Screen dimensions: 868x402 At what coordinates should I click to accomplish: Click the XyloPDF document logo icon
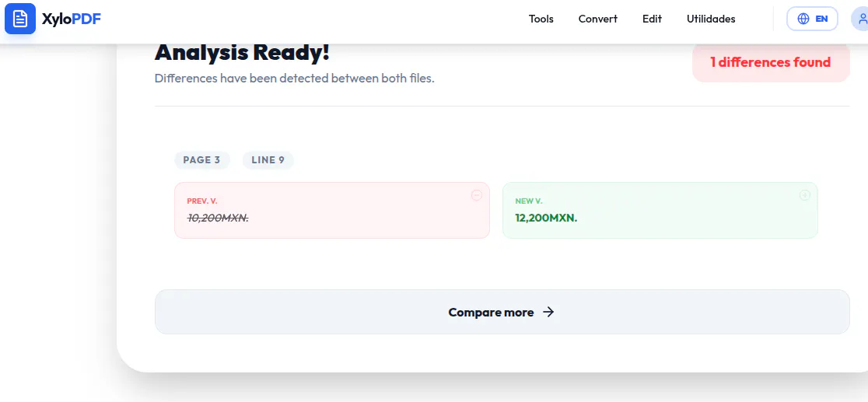(x=20, y=19)
